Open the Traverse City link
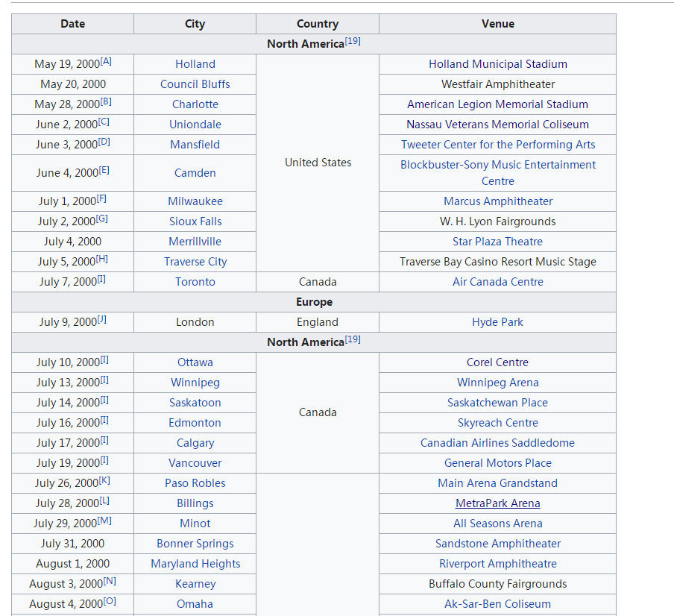 pyautogui.click(x=195, y=262)
